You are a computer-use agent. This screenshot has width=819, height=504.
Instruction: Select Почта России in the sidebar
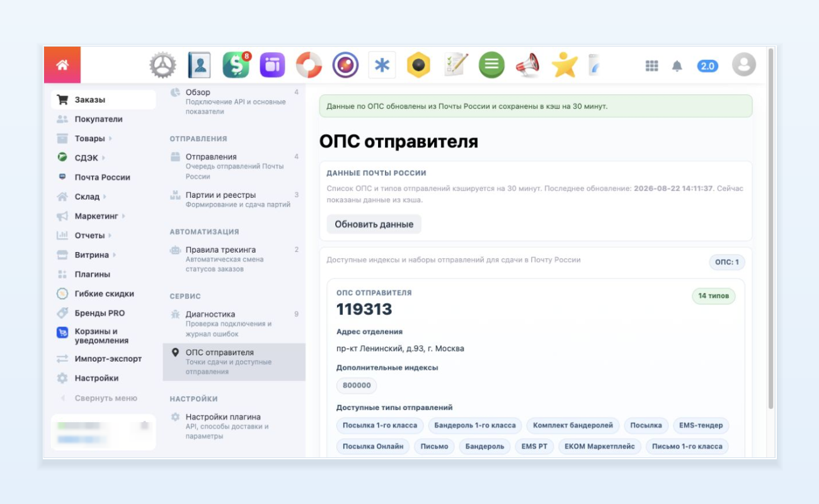point(103,178)
